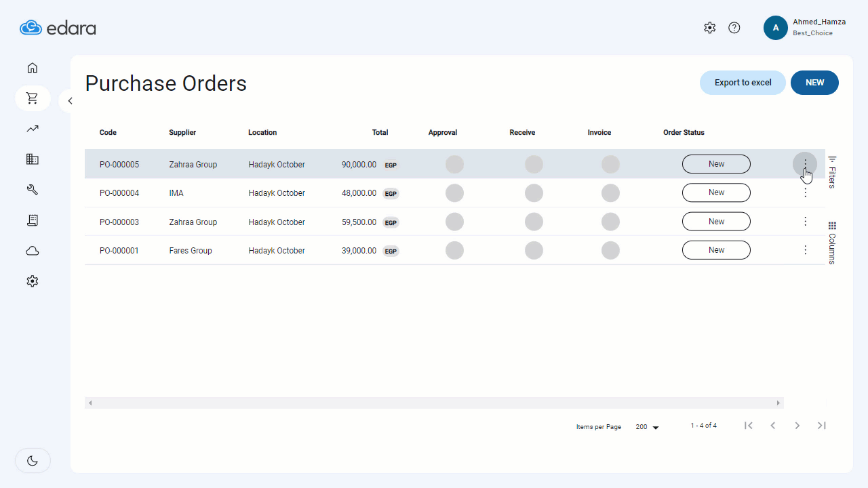Create a NEW purchase order
This screenshot has width=868, height=488.
point(814,83)
